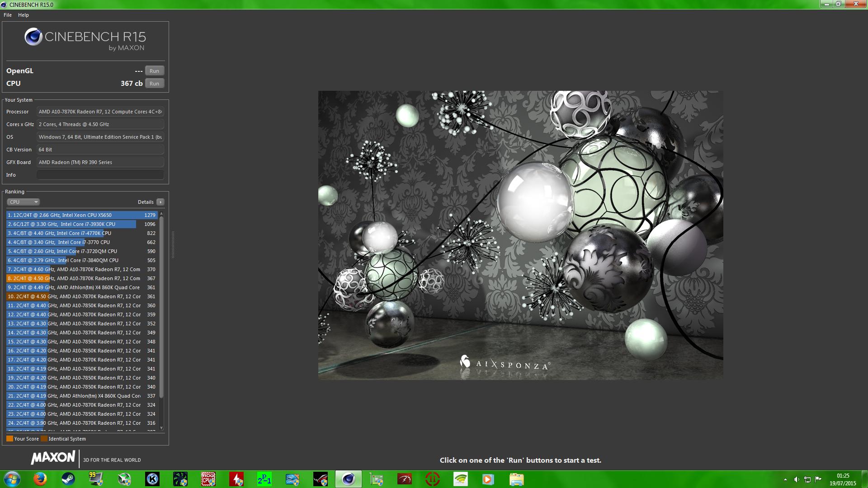The width and height of the screenshot is (868, 488).
Task: Select the CB Version 64 Bit field
Action: [x=100, y=150]
